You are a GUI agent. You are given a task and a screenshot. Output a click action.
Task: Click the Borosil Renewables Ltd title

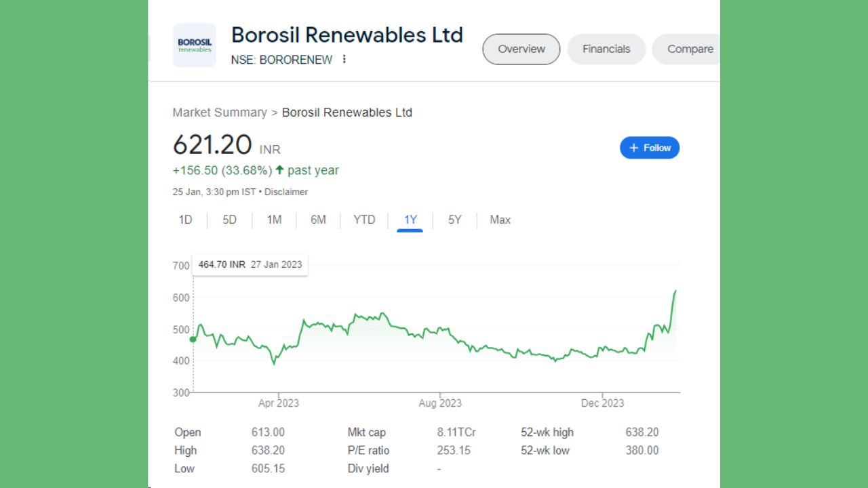pos(347,35)
